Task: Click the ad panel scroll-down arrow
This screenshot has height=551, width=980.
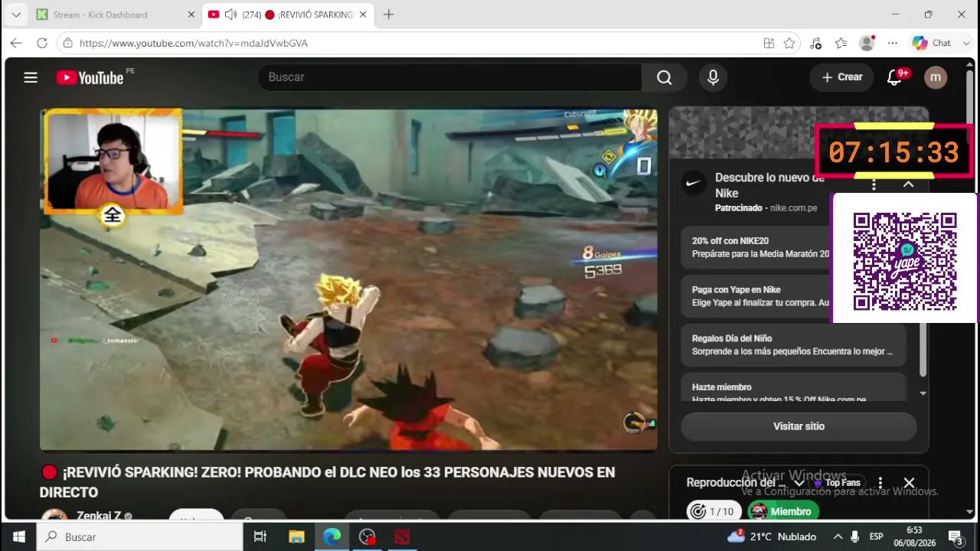Action: [923, 393]
